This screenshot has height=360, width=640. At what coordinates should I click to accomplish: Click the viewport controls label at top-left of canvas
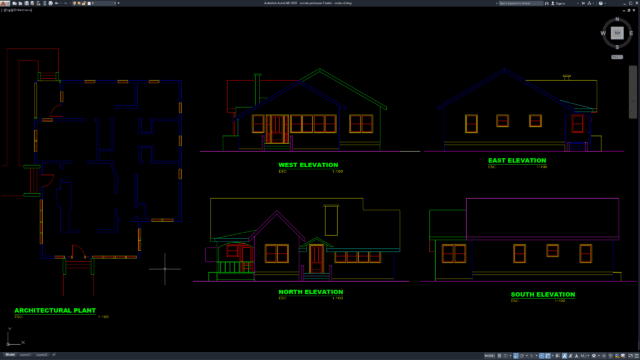(17, 10)
